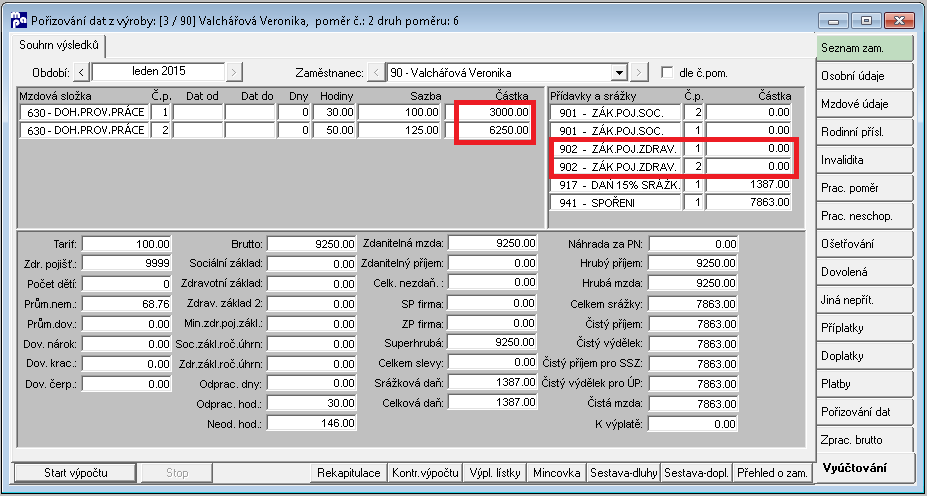Screen dimensions: 927x496
Task: Click the Neod. hod. field 146.00
Action: [x=312, y=423]
